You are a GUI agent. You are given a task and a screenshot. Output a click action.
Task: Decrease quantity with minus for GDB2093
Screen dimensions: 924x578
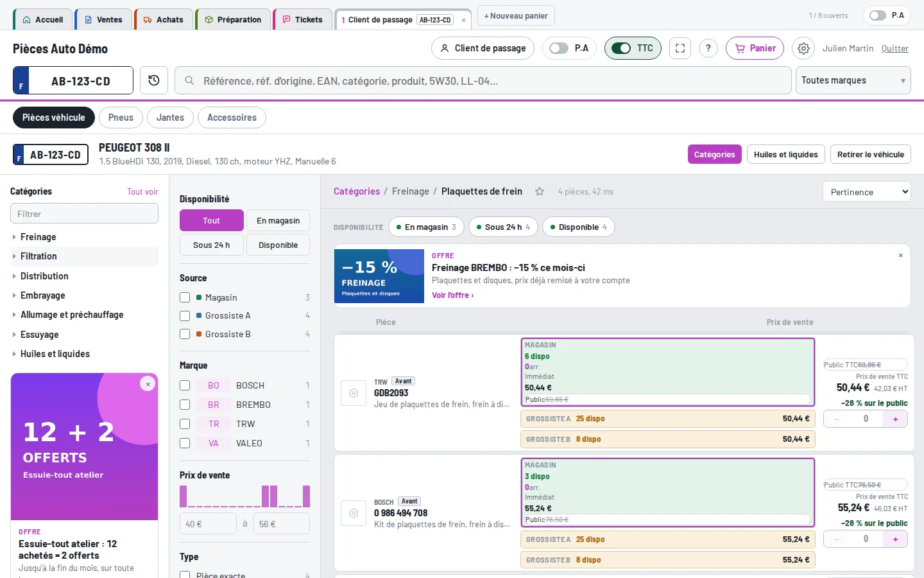(x=836, y=419)
